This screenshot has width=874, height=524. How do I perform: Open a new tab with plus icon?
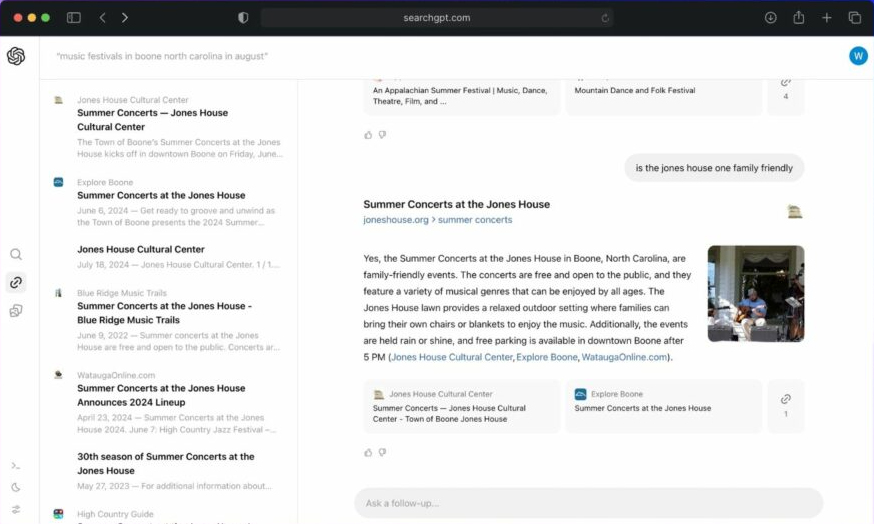click(x=827, y=18)
